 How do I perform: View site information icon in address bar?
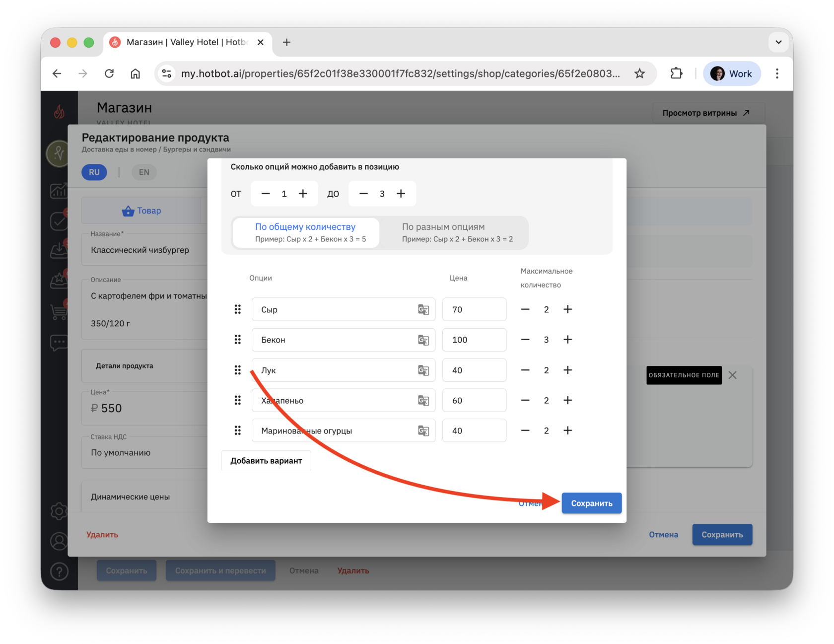point(167,73)
